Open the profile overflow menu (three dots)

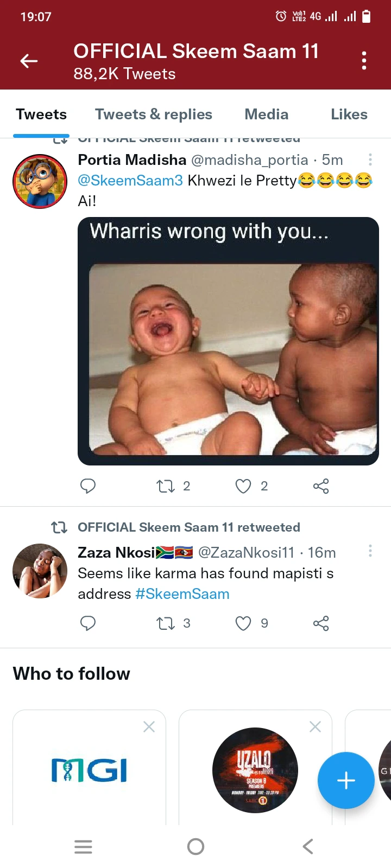(364, 61)
